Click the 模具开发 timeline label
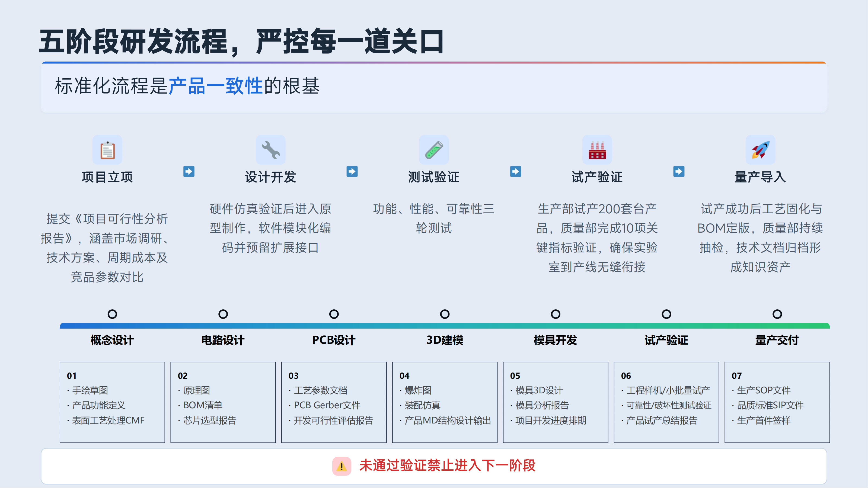868x488 pixels. (556, 340)
